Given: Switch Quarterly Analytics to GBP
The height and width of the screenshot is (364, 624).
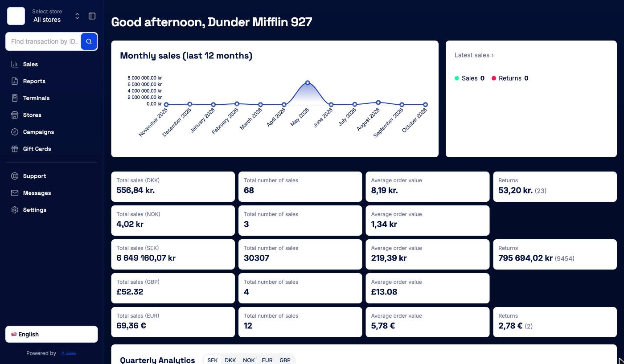Looking at the screenshot, I should (285, 360).
